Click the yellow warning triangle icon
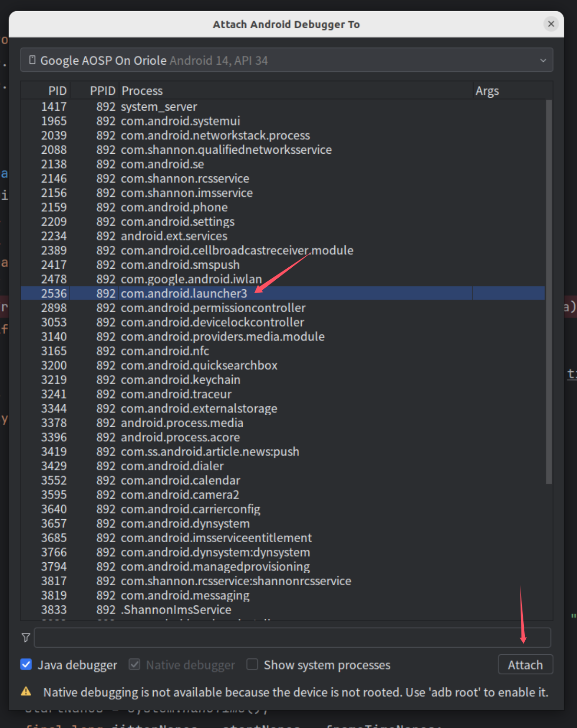This screenshot has width=577, height=728. coord(26,692)
